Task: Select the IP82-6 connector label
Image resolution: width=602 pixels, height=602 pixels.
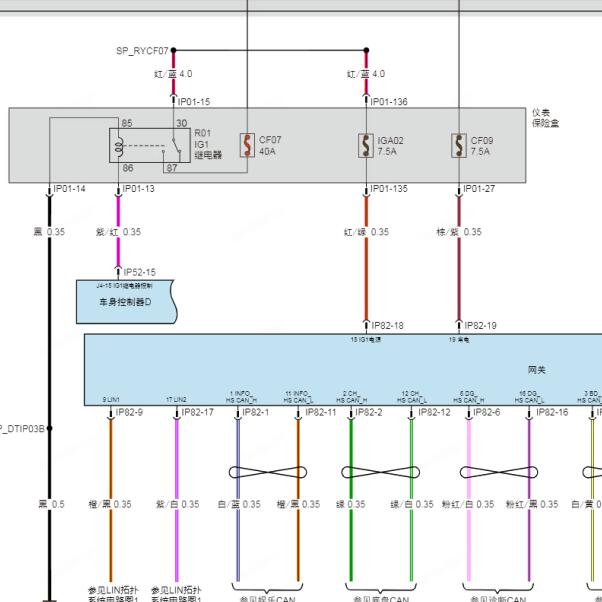Action: (487, 412)
